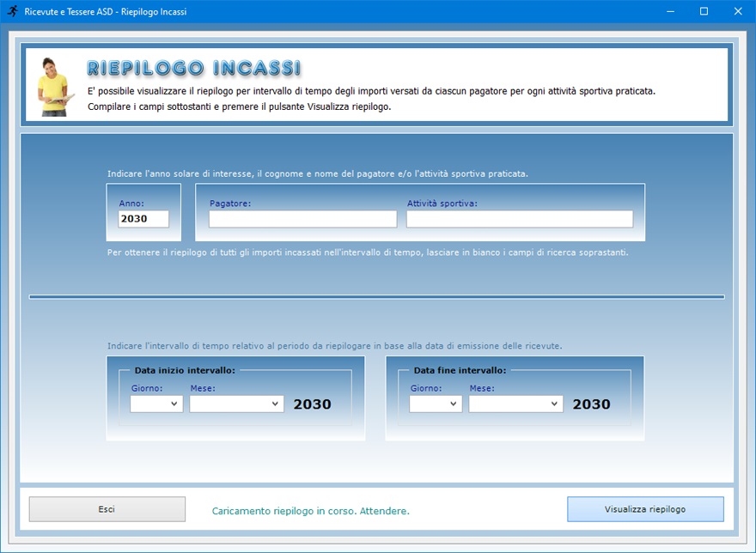Minimize the Riepilogo Incassi window

[x=670, y=11]
